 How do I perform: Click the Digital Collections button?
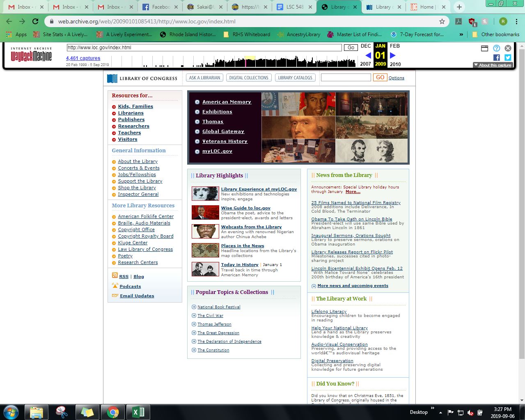click(249, 78)
